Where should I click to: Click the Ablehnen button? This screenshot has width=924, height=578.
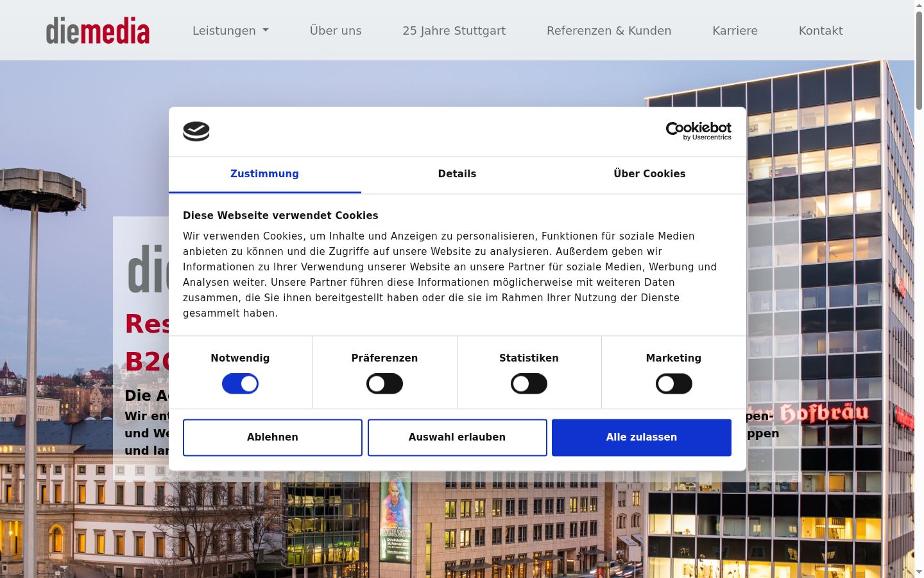tap(273, 437)
